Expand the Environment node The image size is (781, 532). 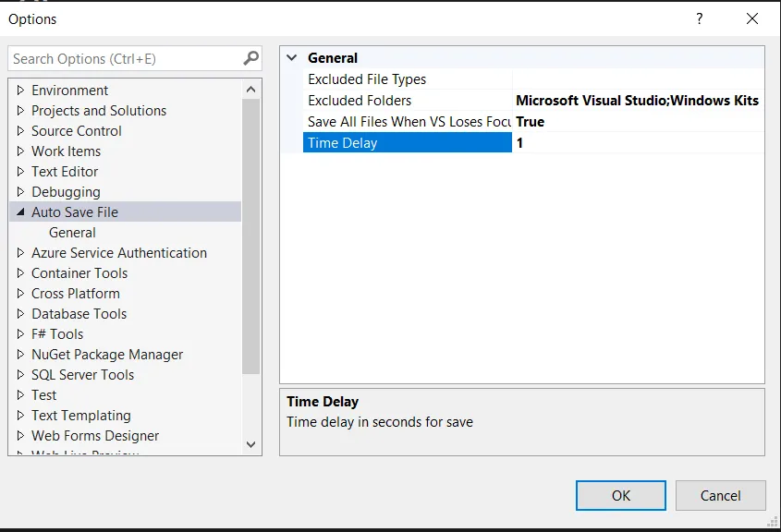(x=20, y=91)
